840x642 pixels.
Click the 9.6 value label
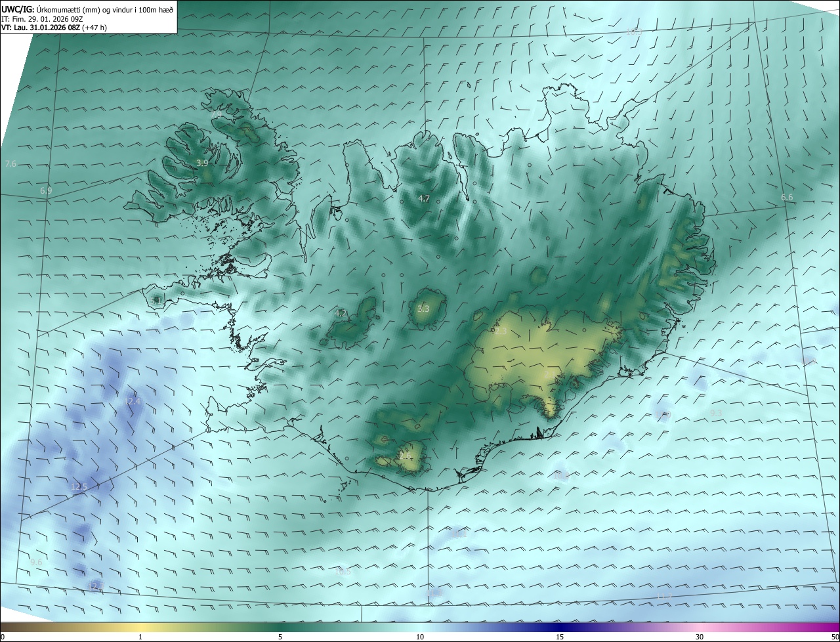click(x=36, y=563)
